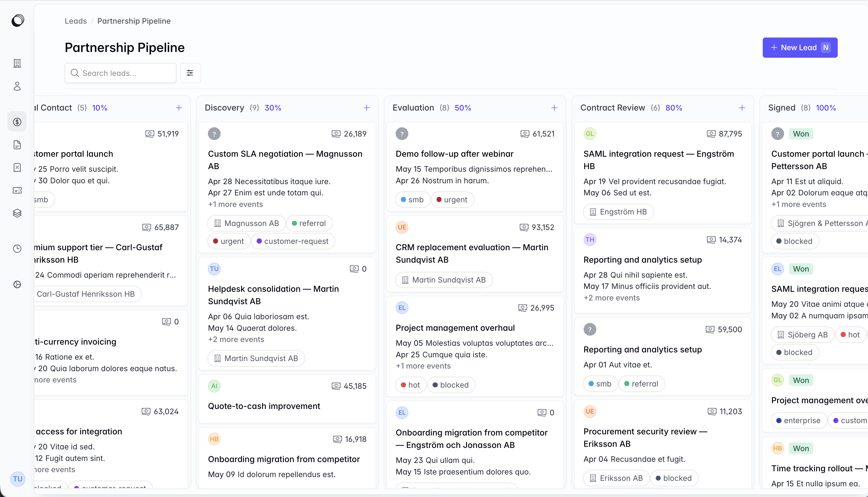Click the TU avatar on Helpdesk consolidation card
Viewport: 868px width, 497px height.
(214, 269)
